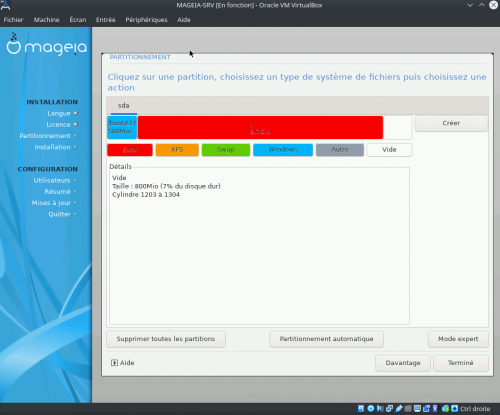Click Langue step in sidebar
This screenshot has width=500, height=415.
click(59, 113)
